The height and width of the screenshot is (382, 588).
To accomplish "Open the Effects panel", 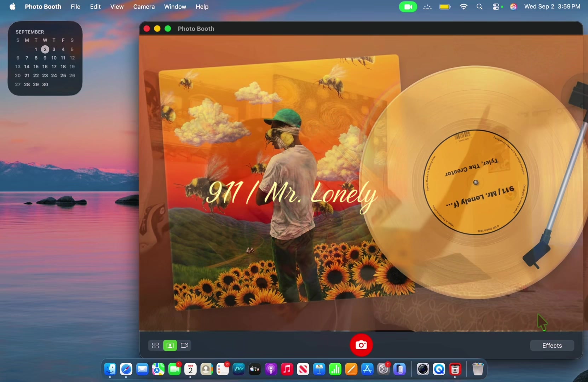I will click(x=552, y=346).
